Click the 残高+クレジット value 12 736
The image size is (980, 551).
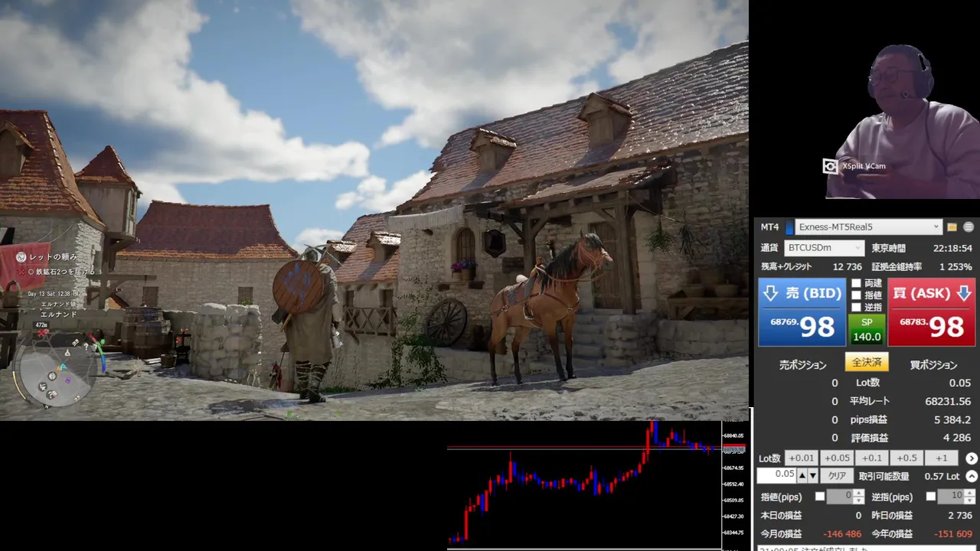tap(847, 267)
